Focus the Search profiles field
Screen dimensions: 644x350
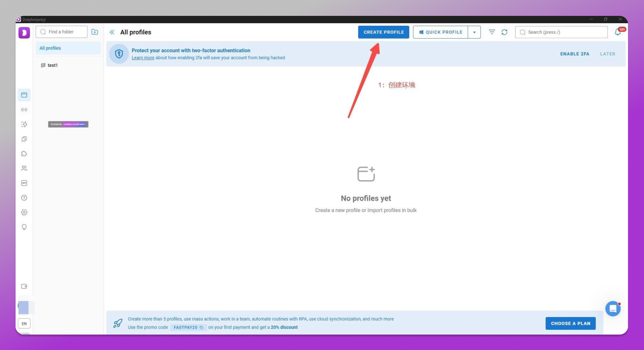point(562,32)
